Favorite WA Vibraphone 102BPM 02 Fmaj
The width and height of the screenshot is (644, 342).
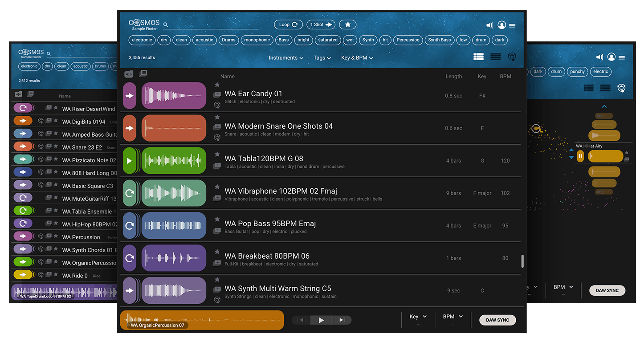pos(217,187)
